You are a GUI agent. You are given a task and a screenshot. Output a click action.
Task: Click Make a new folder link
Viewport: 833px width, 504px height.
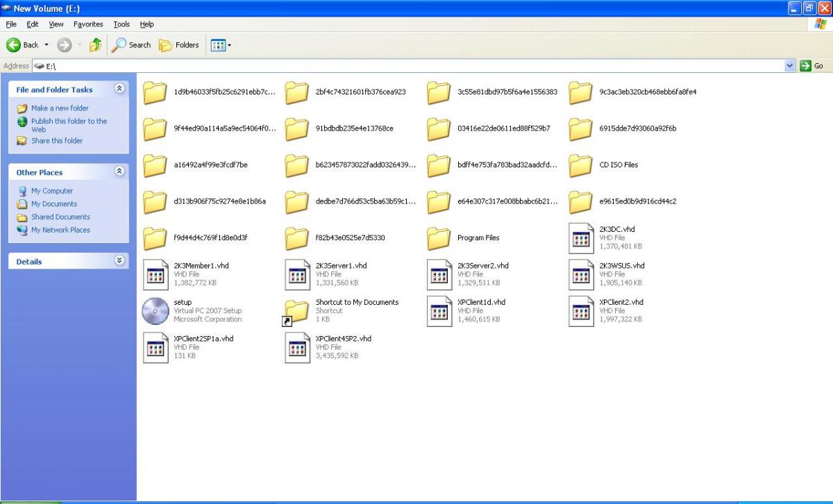click(x=60, y=108)
